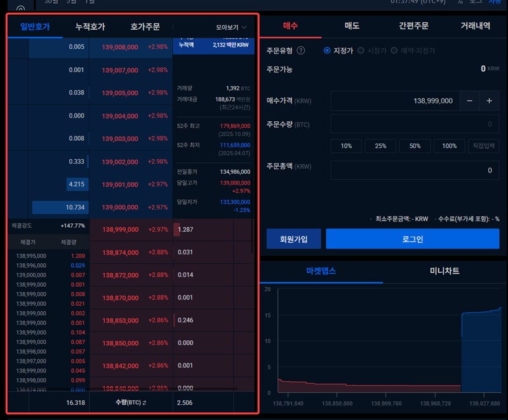The width and height of the screenshot is (508, 420).
Task: Set order quantity to 50%
Action: pos(415,146)
